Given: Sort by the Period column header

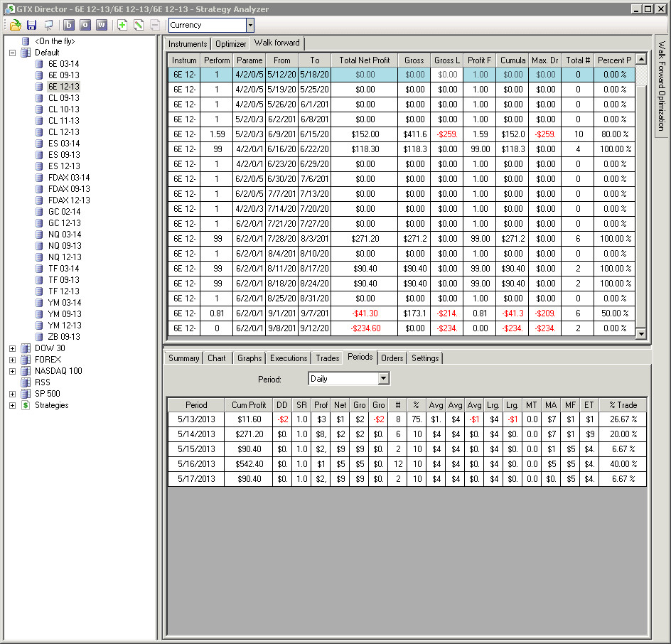Looking at the screenshot, I should click(x=196, y=404).
